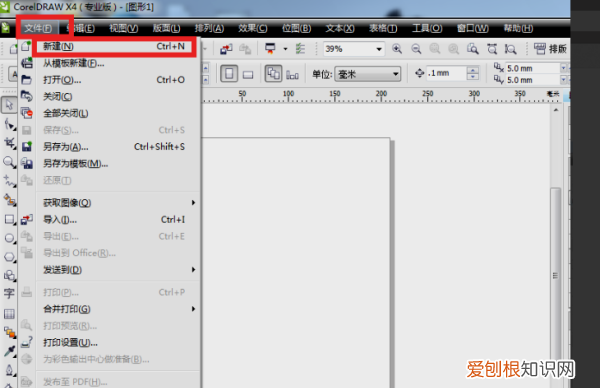Switch page to landscape orientation

pos(248,74)
